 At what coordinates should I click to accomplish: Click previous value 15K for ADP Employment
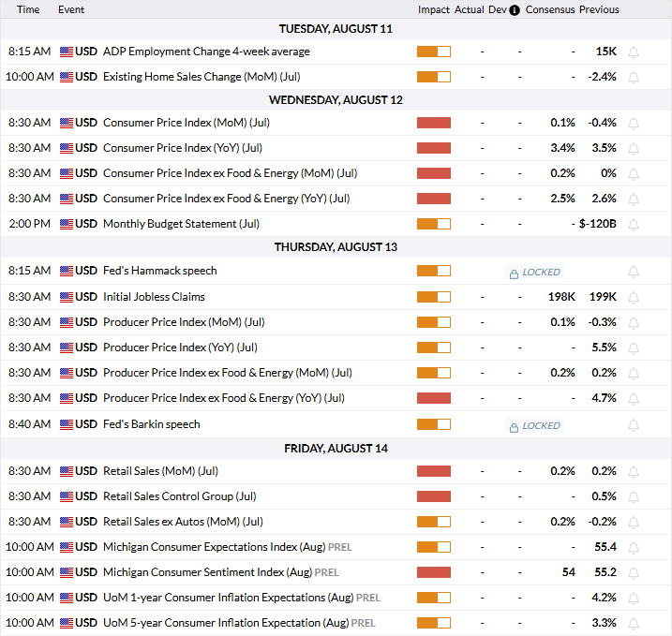click(606, 52)
